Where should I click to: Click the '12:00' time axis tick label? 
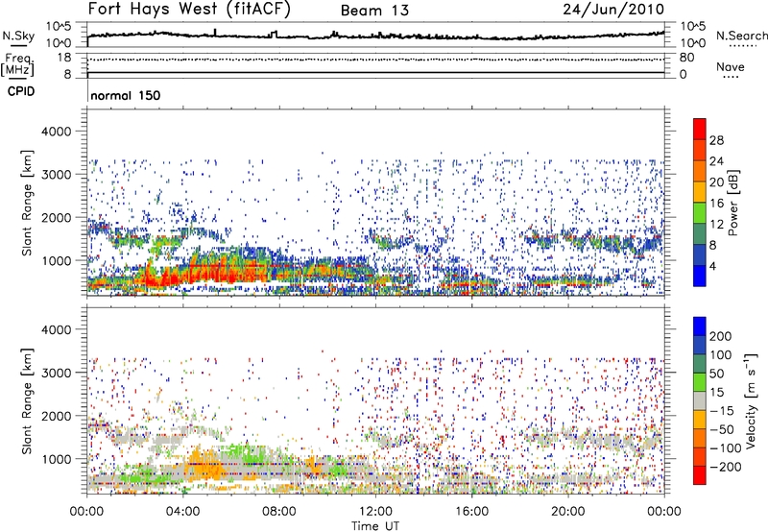pyautogui.click(x=375, y=512)
